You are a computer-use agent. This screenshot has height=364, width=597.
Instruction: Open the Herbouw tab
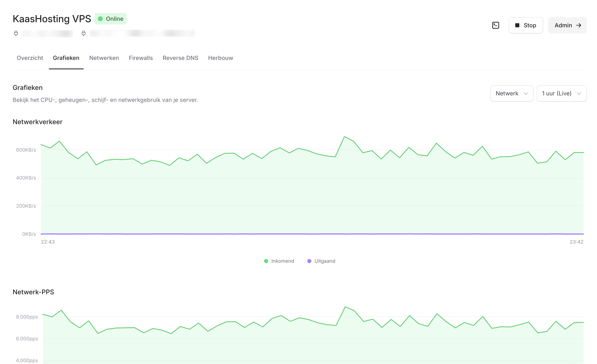point(220,58)
